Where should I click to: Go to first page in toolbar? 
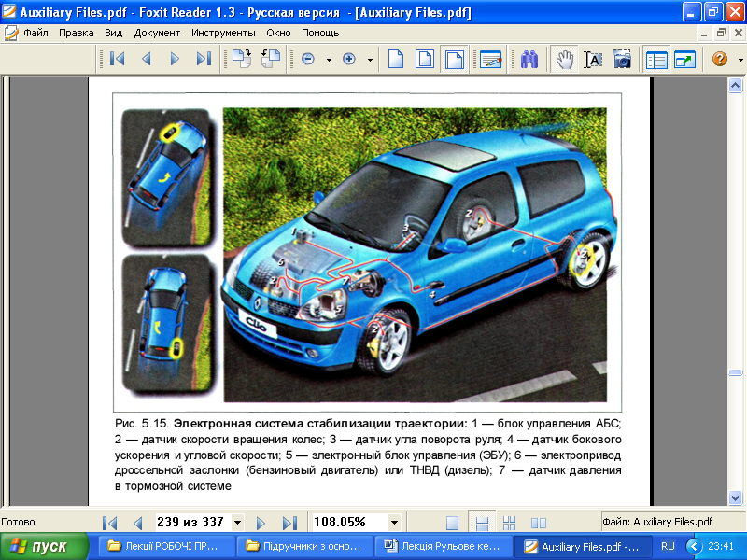tap(118, 59)
